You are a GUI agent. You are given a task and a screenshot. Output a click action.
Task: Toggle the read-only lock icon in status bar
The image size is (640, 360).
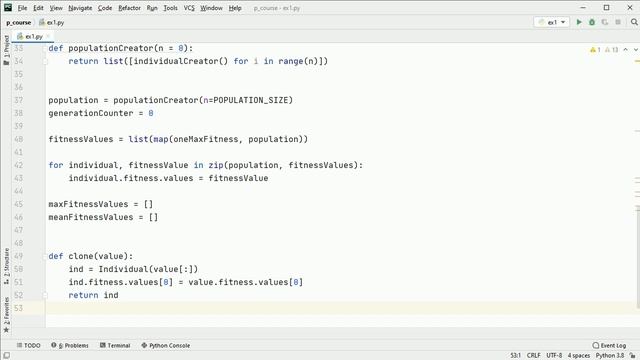[632, 356]
